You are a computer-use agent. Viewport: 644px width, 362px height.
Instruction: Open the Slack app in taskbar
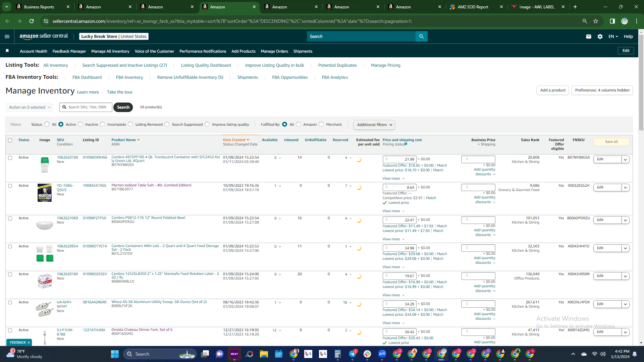(367, 354)
